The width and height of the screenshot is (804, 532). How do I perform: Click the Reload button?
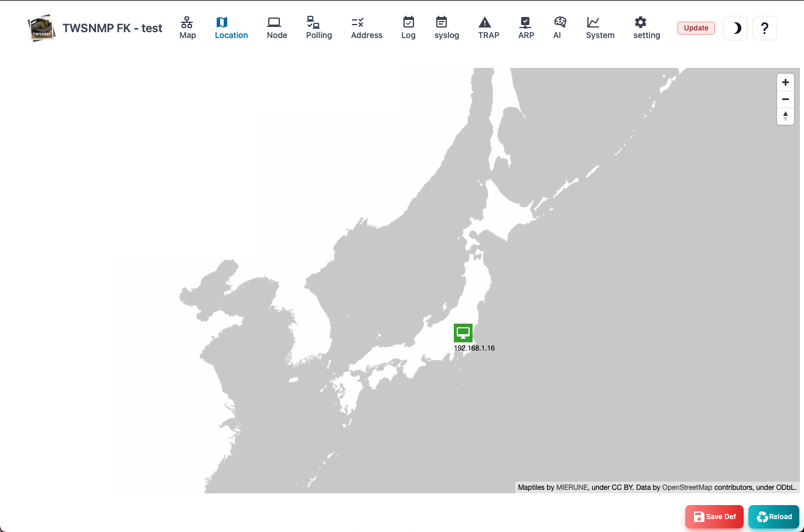pyautogui.click(x=774, y=517)
